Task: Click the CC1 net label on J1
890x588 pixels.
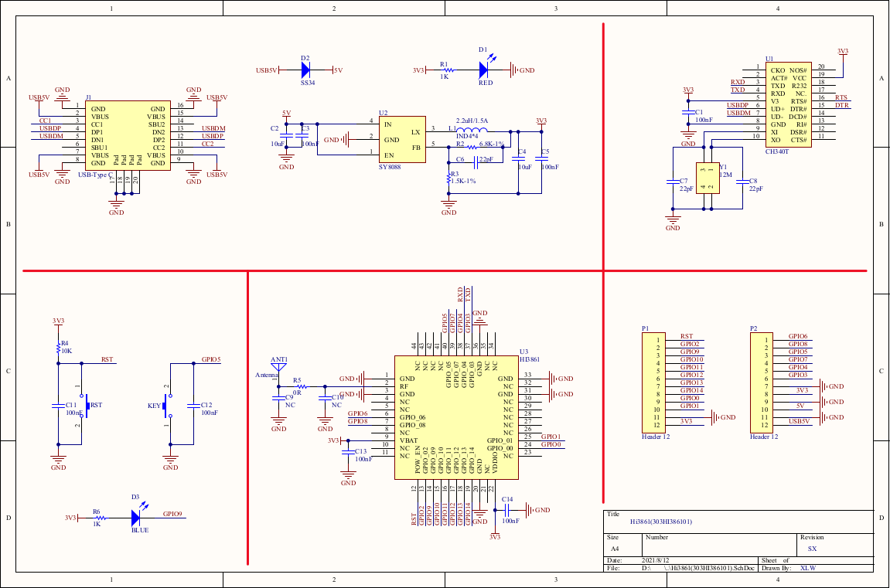Action: pyautogui.click(x=46, y=121)
